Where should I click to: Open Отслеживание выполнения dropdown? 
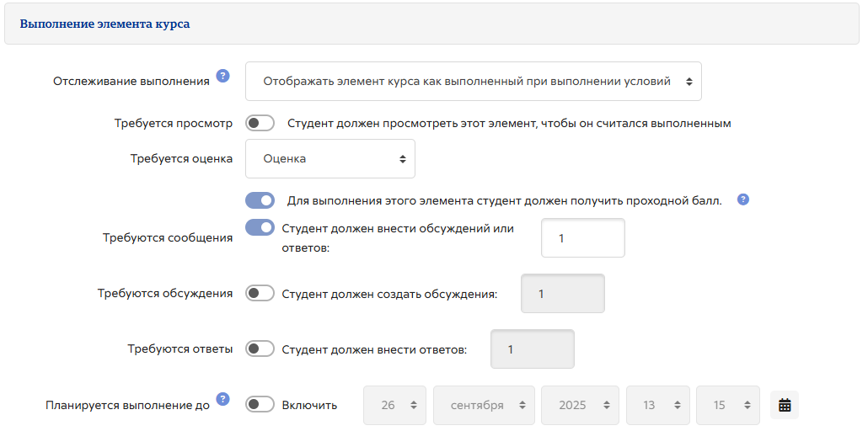point(473,82)
